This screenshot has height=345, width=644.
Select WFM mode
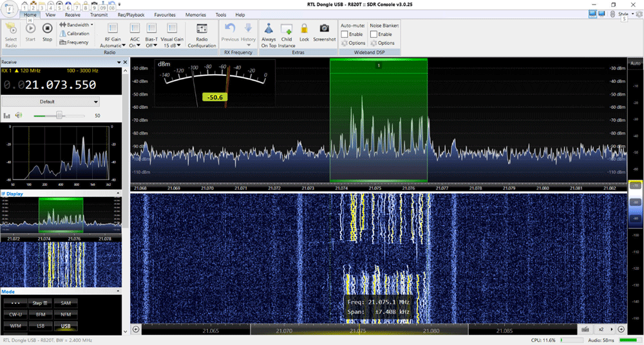point(15,326)
